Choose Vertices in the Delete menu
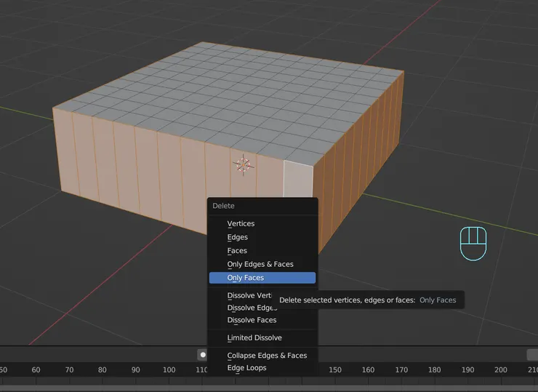Viewport: 538px width, 392px height. click(241, 224)
